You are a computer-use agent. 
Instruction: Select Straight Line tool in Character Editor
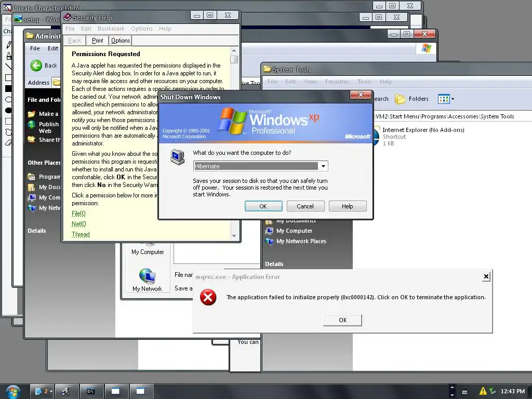click(8, 66)
